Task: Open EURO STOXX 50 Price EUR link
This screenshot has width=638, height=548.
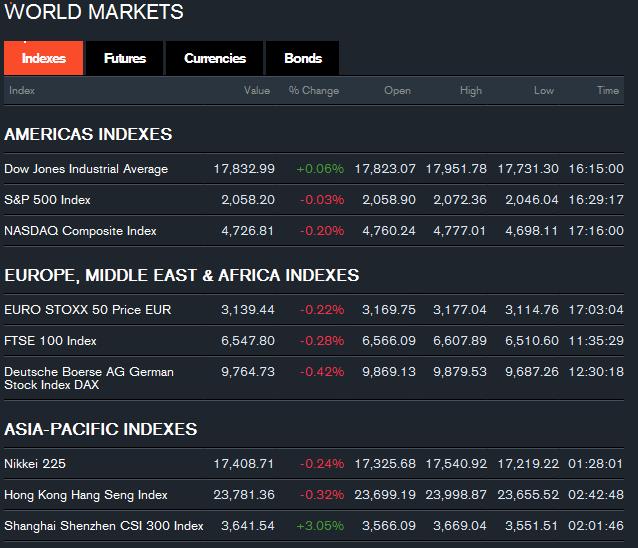Action: (x=87, y=310)
